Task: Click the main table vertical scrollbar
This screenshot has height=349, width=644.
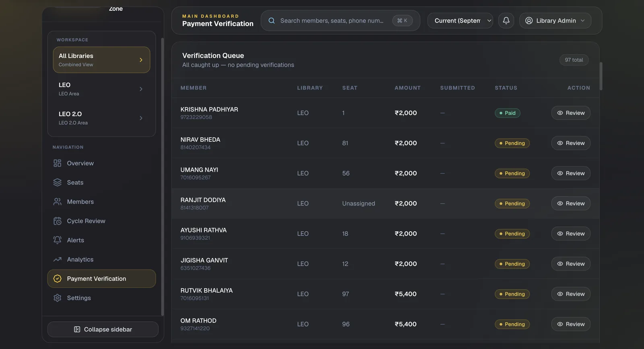Action: (x=601, y=76)
